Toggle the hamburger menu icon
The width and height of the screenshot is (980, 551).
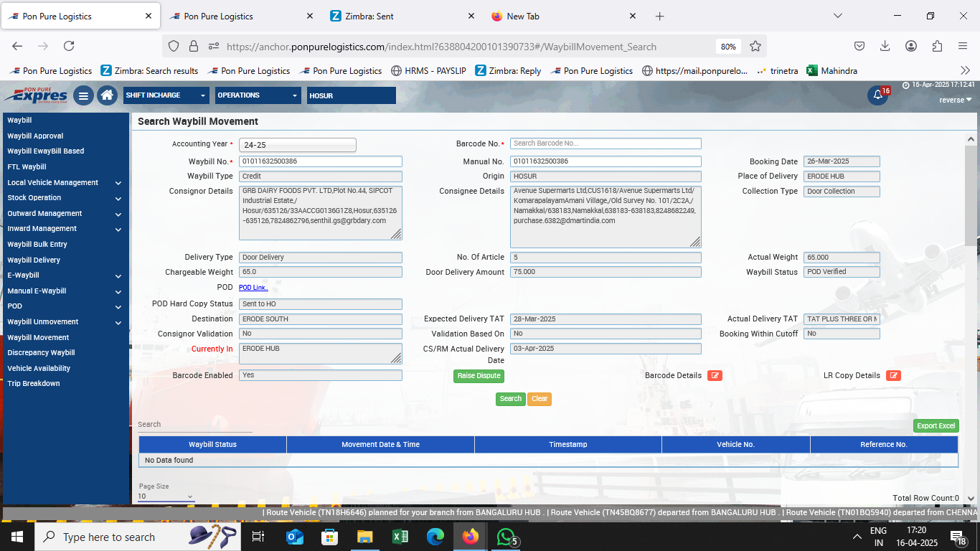83,95
